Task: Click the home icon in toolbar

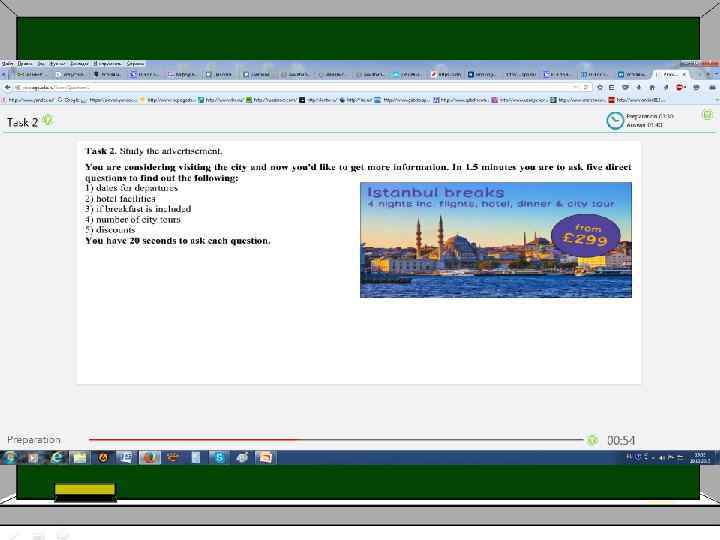Action: 652,87
